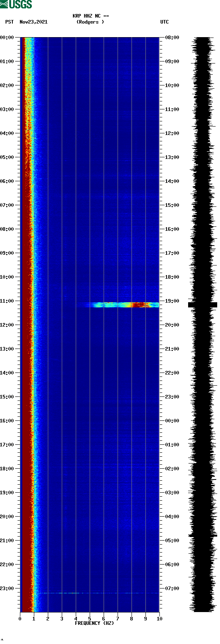Screen dimensions: 220x644
Task: Click the 00:00 PST time tick label
Action: coord(7,38)
